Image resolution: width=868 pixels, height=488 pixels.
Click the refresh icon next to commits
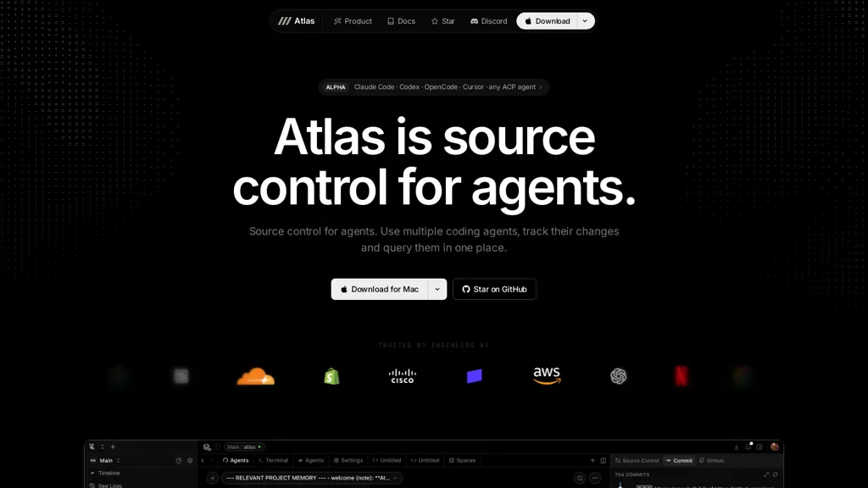775,474
